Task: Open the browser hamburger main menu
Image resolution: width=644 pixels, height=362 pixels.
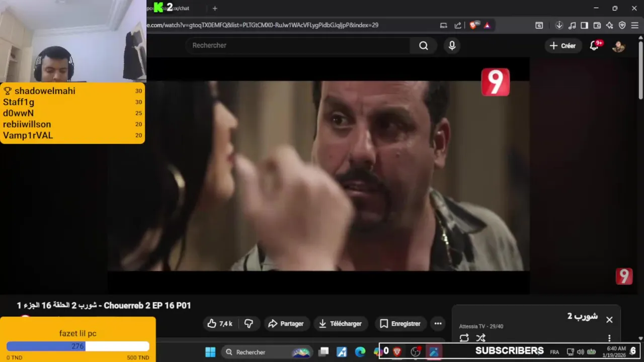Action: tap(634, 25)
